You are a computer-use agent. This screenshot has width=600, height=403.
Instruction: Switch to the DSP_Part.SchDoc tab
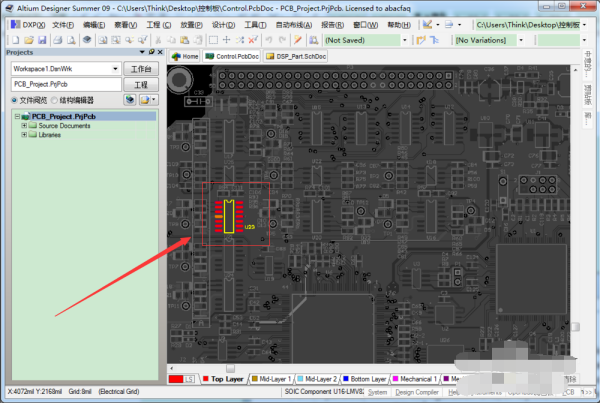296,57
